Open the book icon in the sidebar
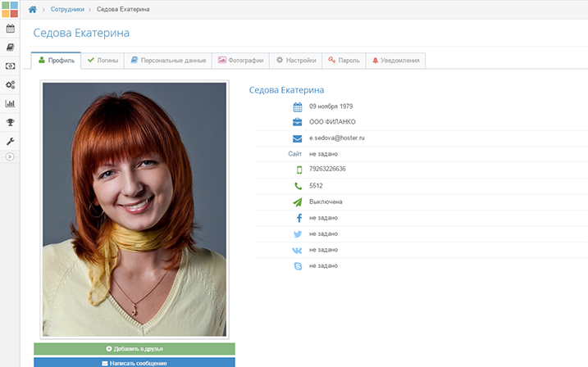Image resolution: width=588 pixels, height=367 pixels. tap(10, 48)
